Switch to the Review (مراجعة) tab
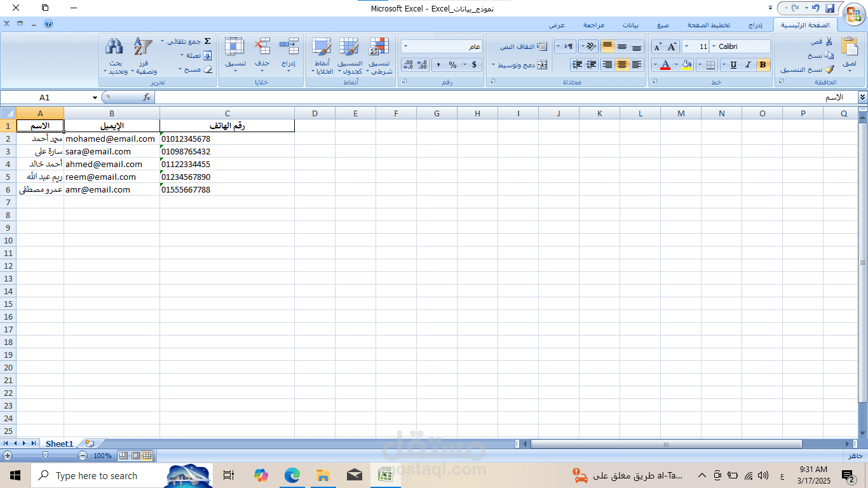The width and height of the screenshot is (868, 488). (x=593, y=25)
